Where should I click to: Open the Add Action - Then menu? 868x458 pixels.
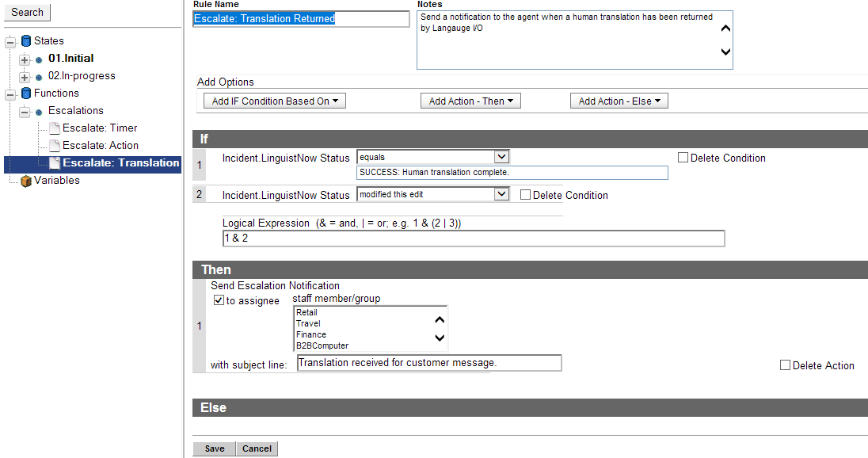tap(470, 101)
